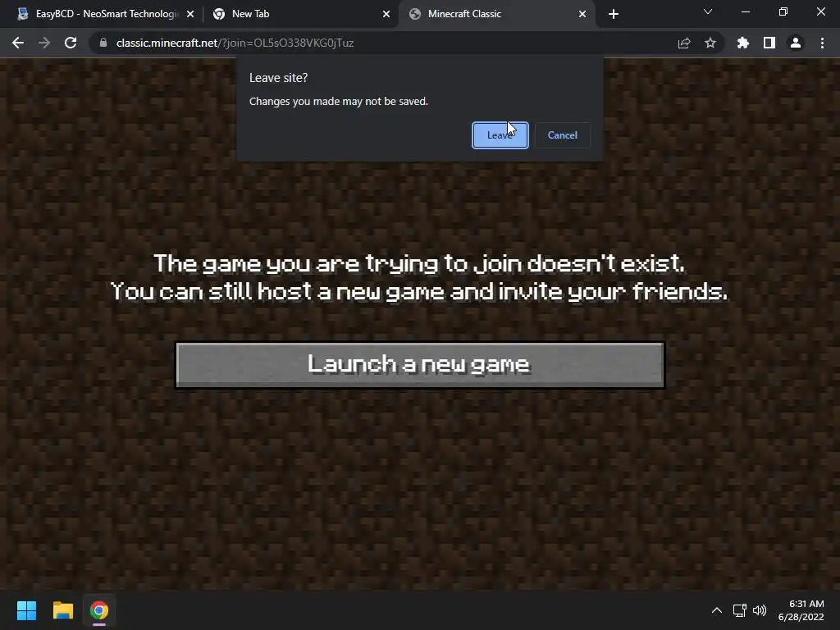The height and width of the screenshot is (630, 840).
Task: Click Cancel in Leave site dialog
Action: [563, 135]
